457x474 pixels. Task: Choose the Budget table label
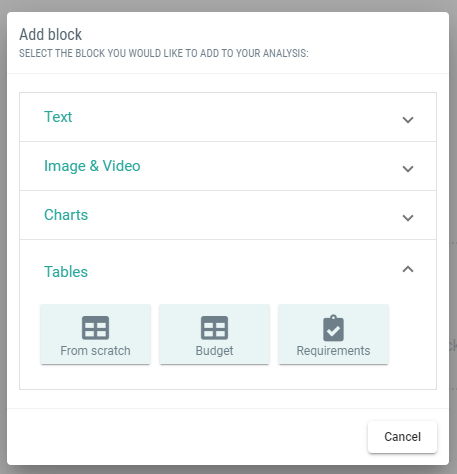[x=214, y=351]
